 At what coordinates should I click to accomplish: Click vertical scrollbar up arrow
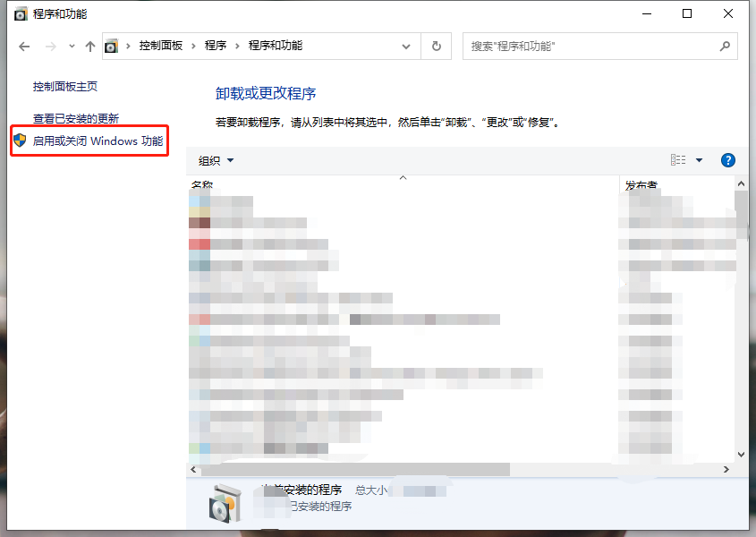coord(741,183)
